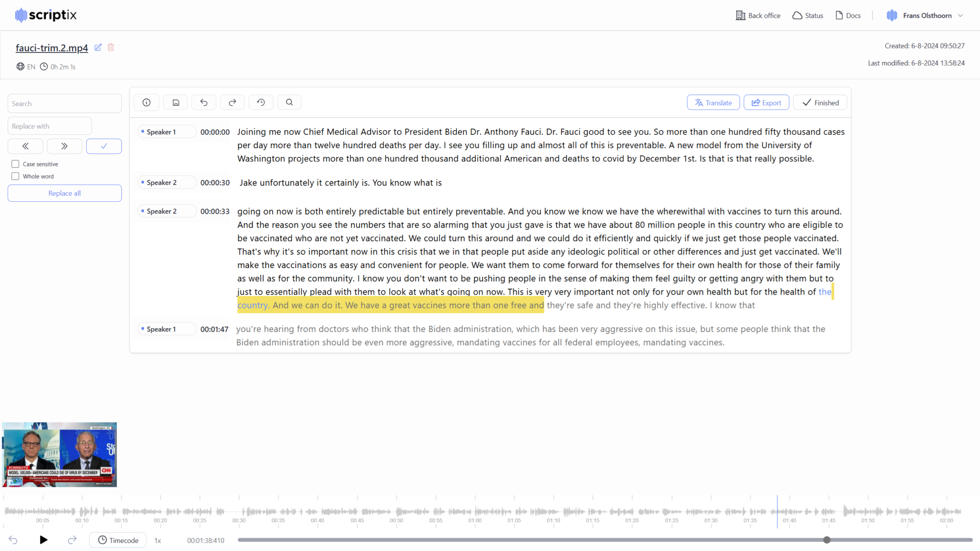Click the playback progress slider handle
This screenshot has height=551, width=980.
tap(827, 540)
